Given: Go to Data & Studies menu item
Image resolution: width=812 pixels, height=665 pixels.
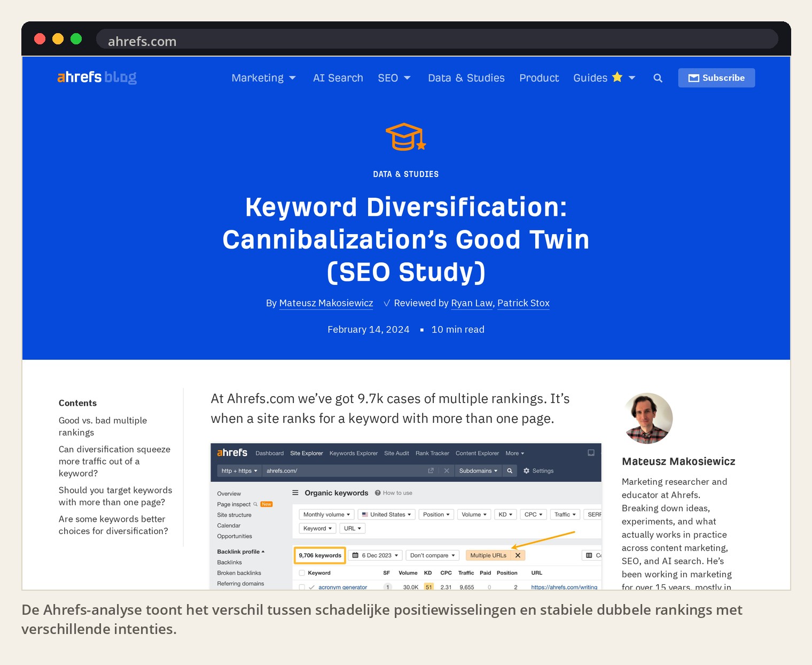Looking at the screenshot, I should (x=466, y=78).
